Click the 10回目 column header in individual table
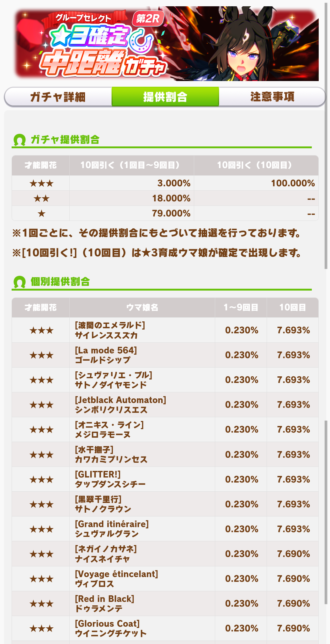This screenshot has height=644, width=330. pos(293,308)
